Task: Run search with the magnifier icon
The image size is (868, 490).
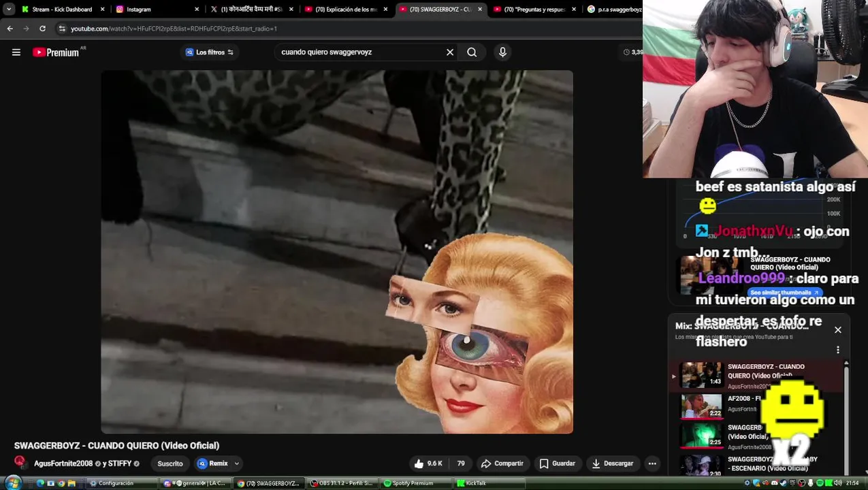Action: (472, 52)
